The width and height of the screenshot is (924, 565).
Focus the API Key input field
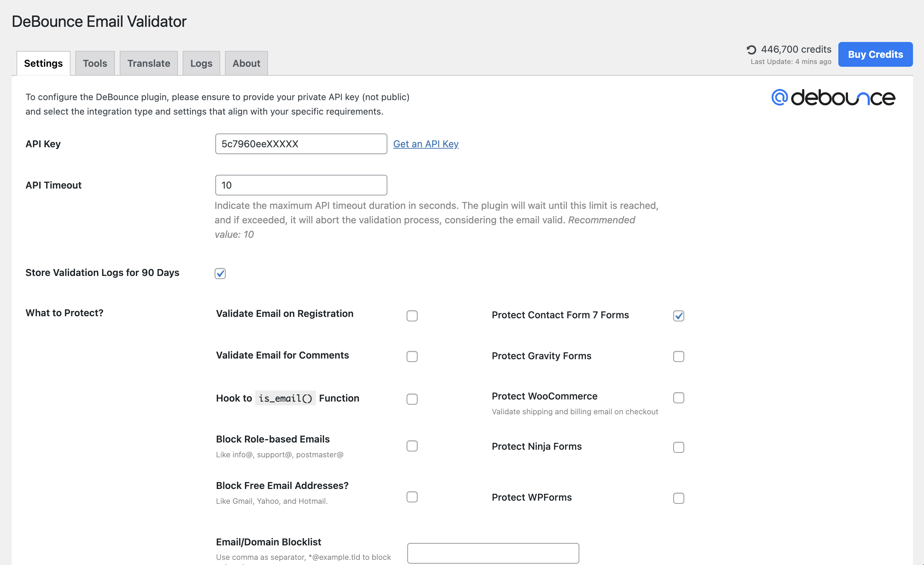(x=301, y=144)
